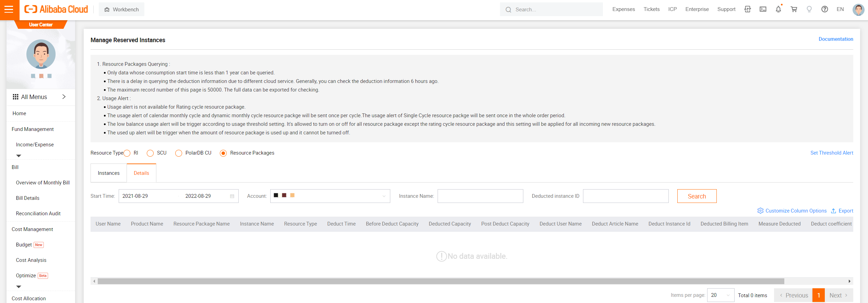Open Cost Allocation section
868x303 pixels.
[x=28, y=299]
